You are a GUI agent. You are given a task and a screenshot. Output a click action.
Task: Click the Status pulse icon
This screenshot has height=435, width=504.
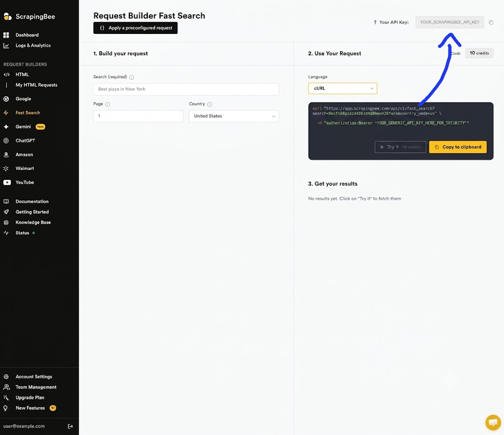coord(6,233)
